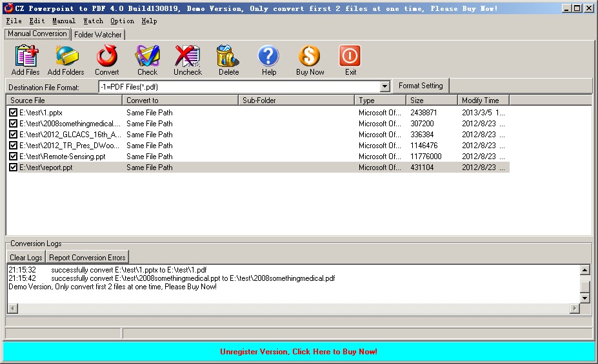Open the Edit menu

(x=37, y=21)
